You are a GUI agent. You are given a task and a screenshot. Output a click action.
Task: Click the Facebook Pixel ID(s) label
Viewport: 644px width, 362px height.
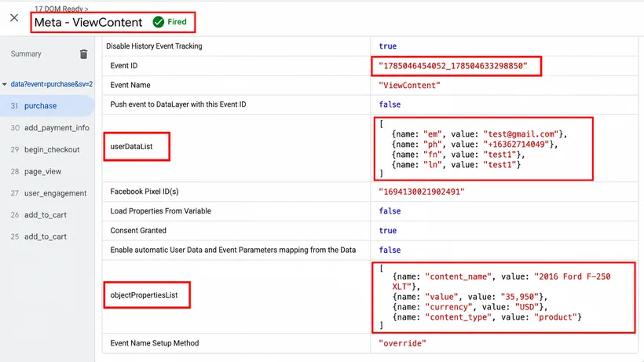point(145,192)
